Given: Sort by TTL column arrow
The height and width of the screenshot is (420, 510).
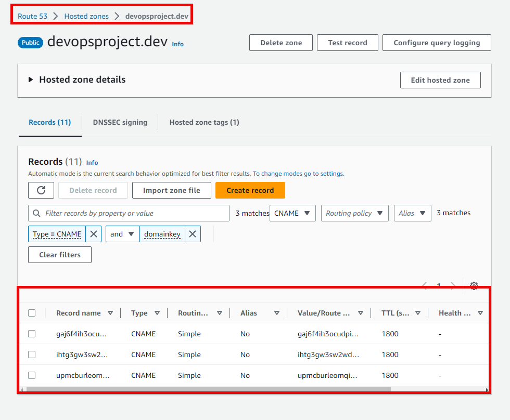Looking at the screenshot, I should [418, 313].
